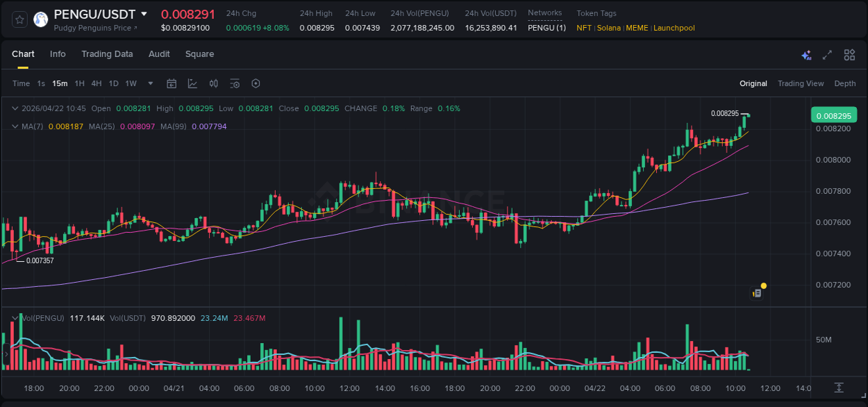Switch the chart to Depth view
868x407 pixels.
pos(845,83)
